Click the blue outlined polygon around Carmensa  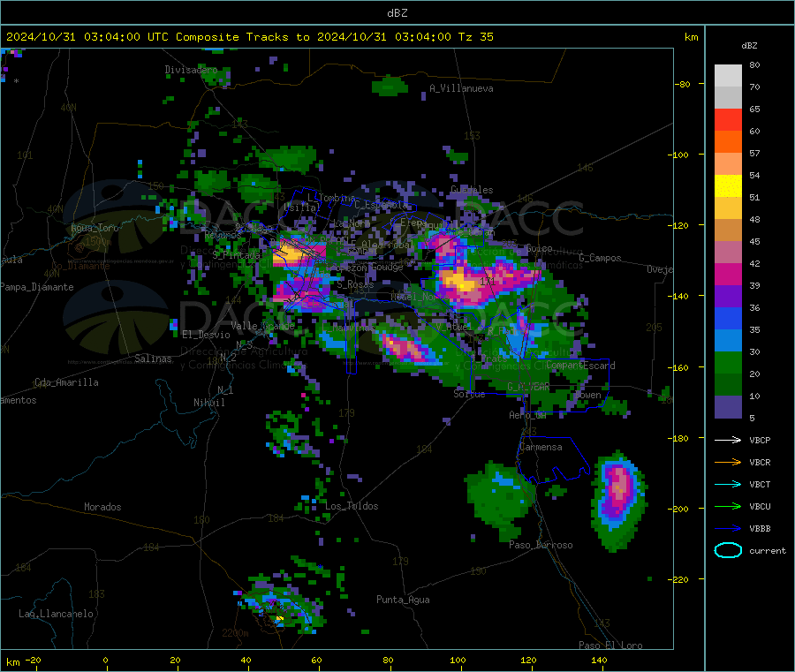click(x=553, y=459)
